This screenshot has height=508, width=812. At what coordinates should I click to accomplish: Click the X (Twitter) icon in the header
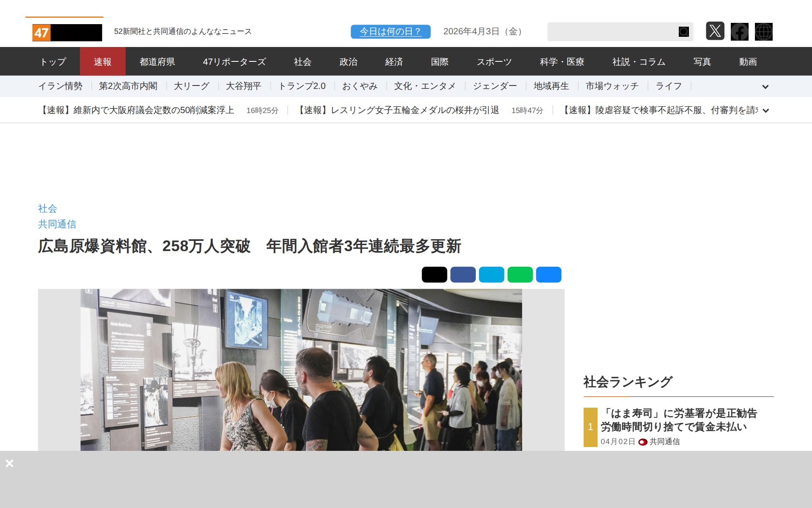pos(716,31)
